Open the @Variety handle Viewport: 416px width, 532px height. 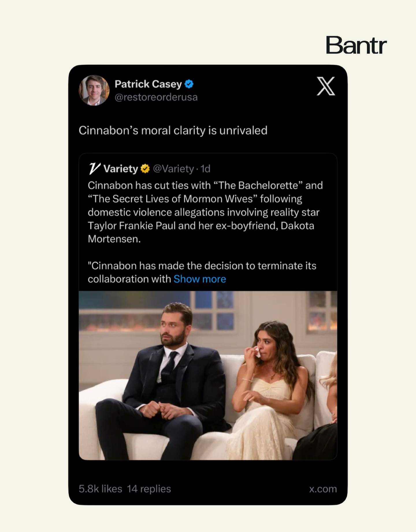pyautogui.click(x=173, y=169)
